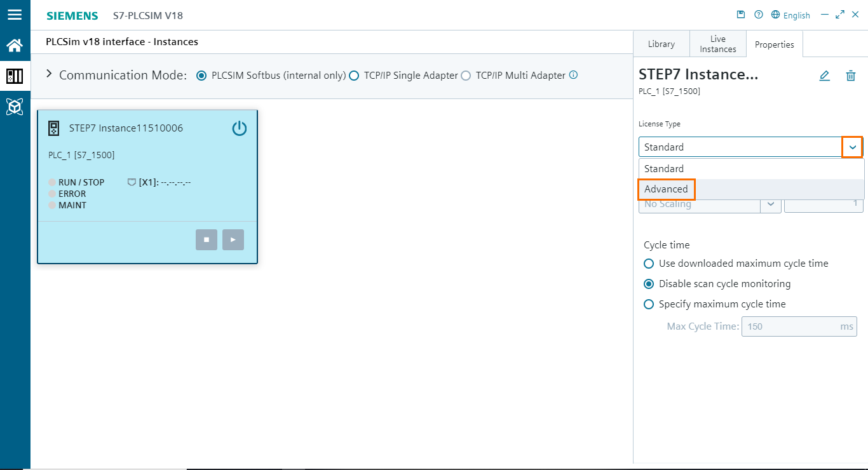Switch to the Live Instances tab
The image size is (868, 470).
(x=717, y=43)
